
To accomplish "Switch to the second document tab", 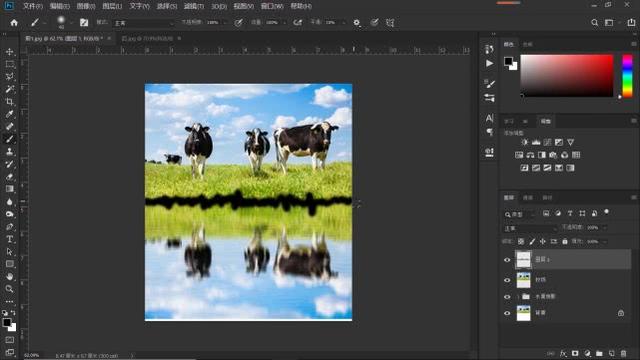I will coord(148,38).
